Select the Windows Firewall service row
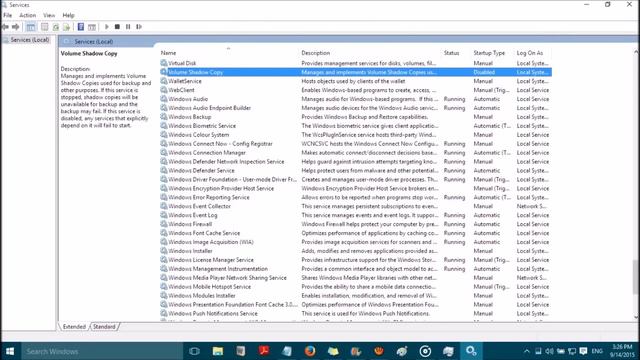 pyautogui.click(x=355, y=224)
